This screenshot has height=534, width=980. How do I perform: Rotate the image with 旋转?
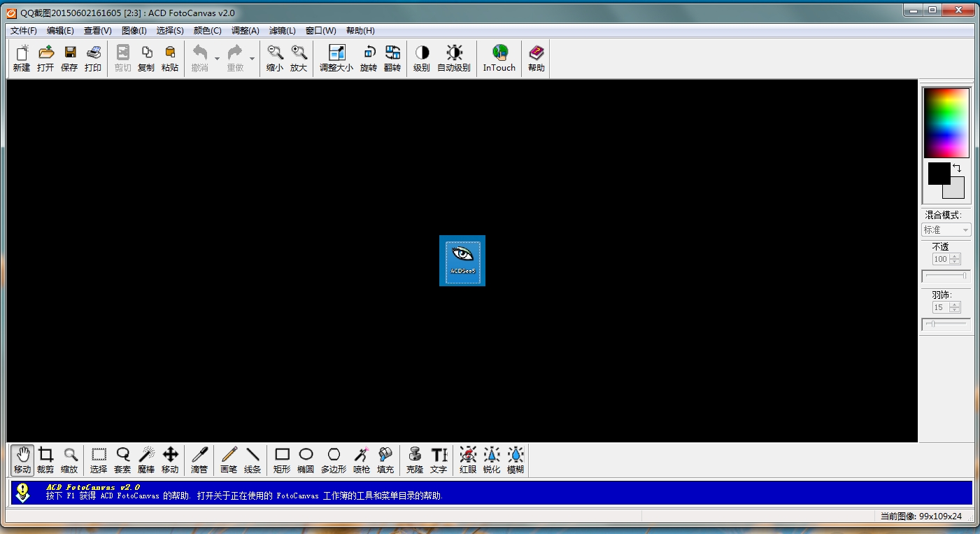click(x=369, y=58)
